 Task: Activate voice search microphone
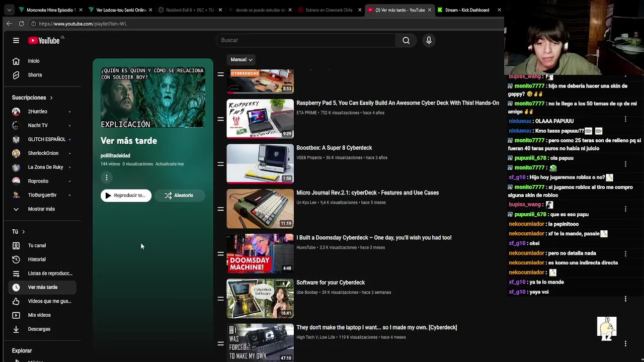point(429,40)
